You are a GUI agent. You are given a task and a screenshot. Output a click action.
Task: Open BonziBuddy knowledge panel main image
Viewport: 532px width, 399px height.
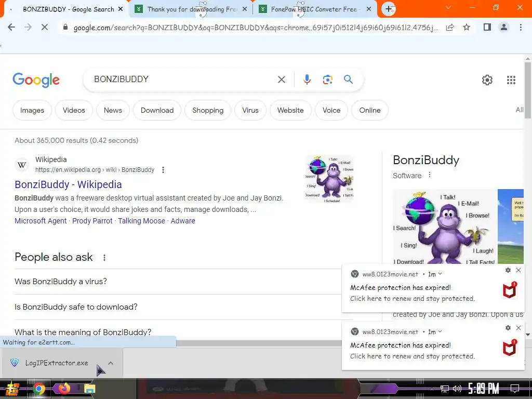pos(445,227)
